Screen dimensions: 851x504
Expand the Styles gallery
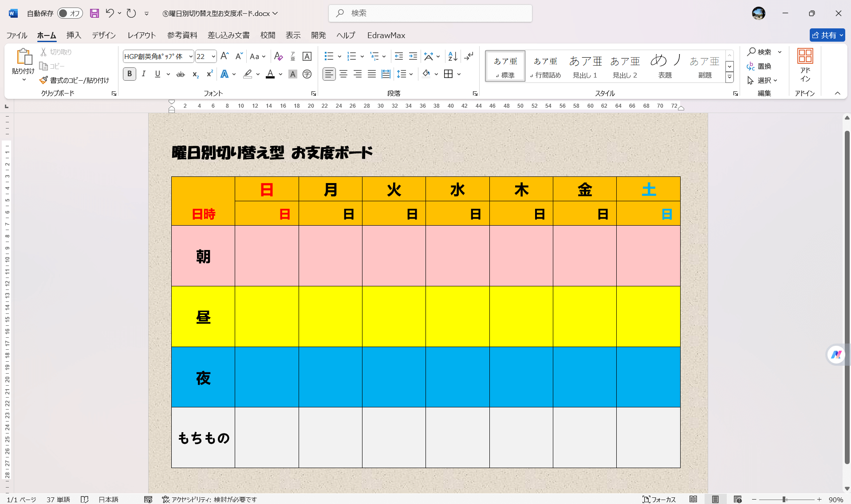click(729, 77)
